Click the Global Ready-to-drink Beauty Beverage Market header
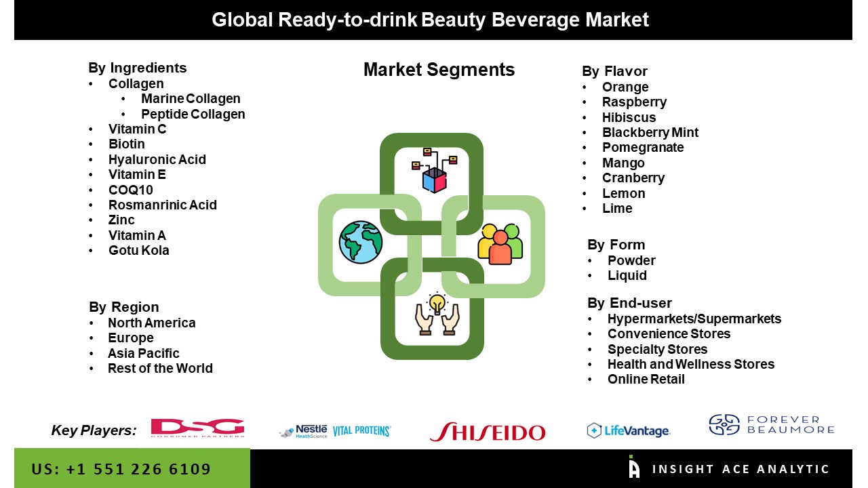The width and height of the screenshot is (868, 488). pos(431,20)
